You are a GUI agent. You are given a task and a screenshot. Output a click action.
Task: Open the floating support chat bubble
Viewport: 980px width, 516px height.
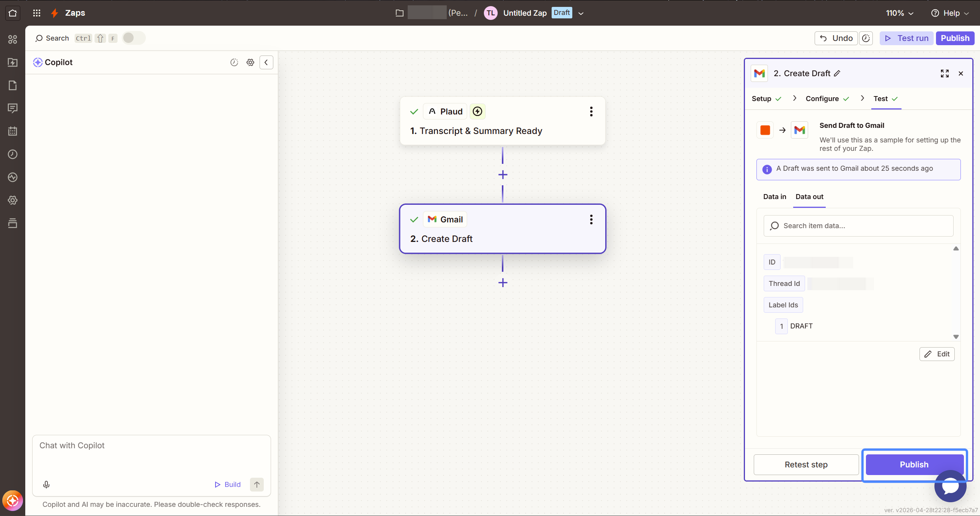[x=950, y=486]
